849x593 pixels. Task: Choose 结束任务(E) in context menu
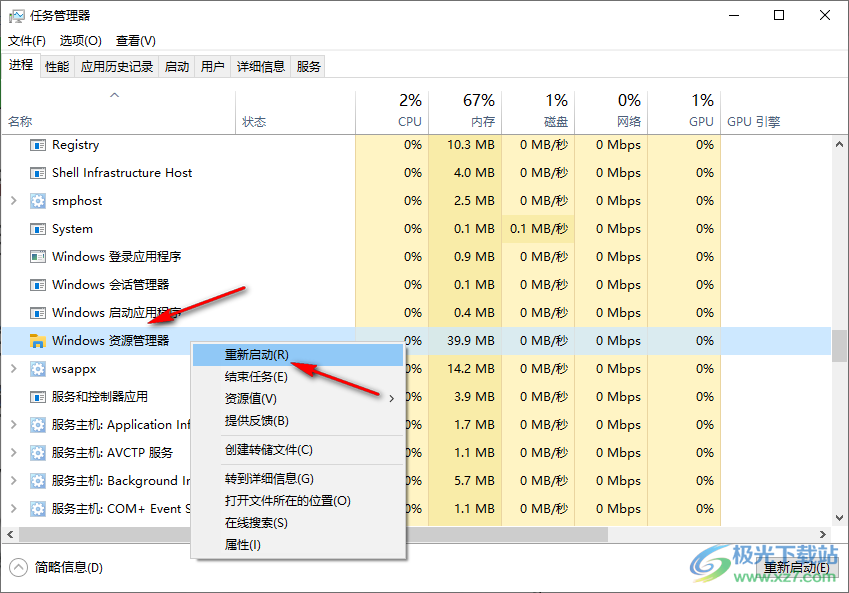click(298, 377)
